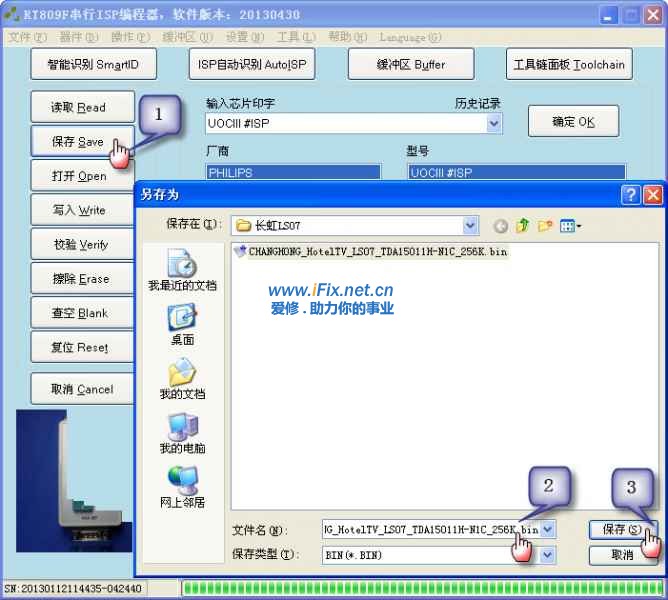Open Network Places in places bar
668x600 pixels.
182,487
